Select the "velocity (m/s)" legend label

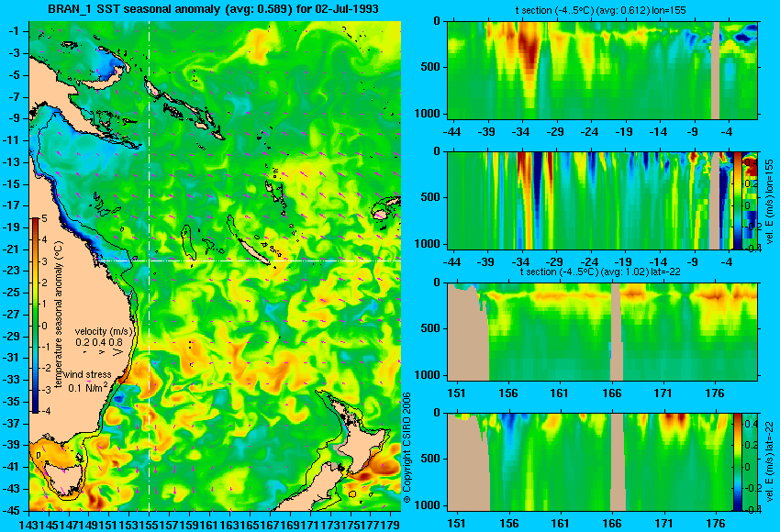pyautogui.click(x=104, y=331)
